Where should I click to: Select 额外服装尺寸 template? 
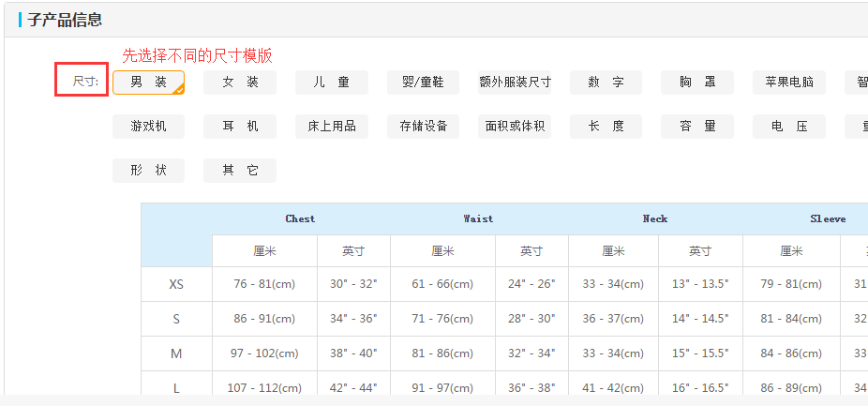pyautogui.click(x=515, y=83)
